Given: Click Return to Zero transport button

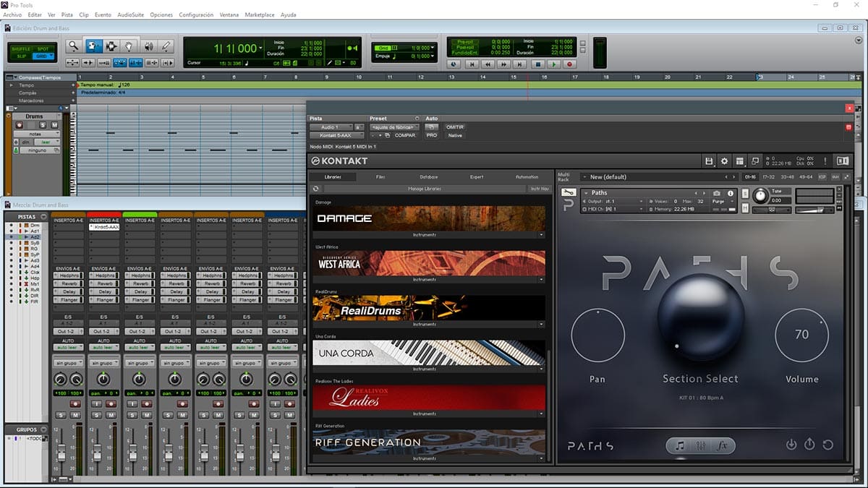Looking at the screenshot, I should click(x=472, y=64).
